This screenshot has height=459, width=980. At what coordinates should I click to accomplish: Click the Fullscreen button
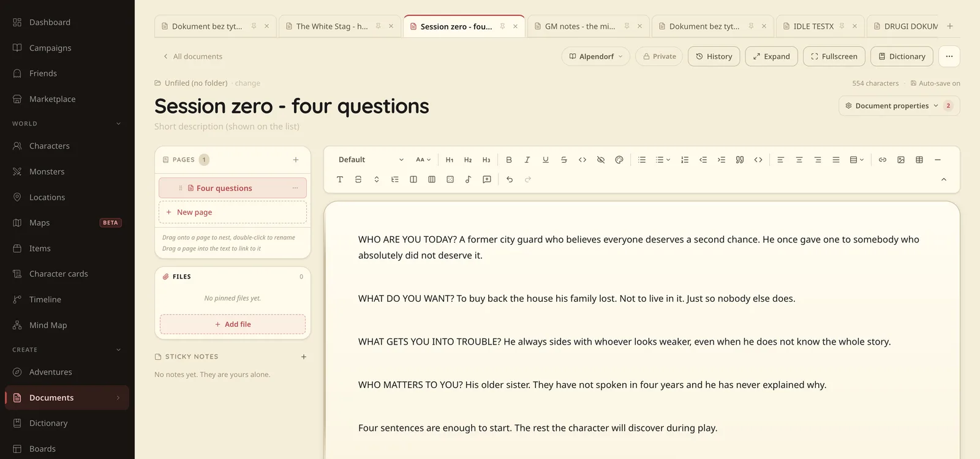point(834,56)
